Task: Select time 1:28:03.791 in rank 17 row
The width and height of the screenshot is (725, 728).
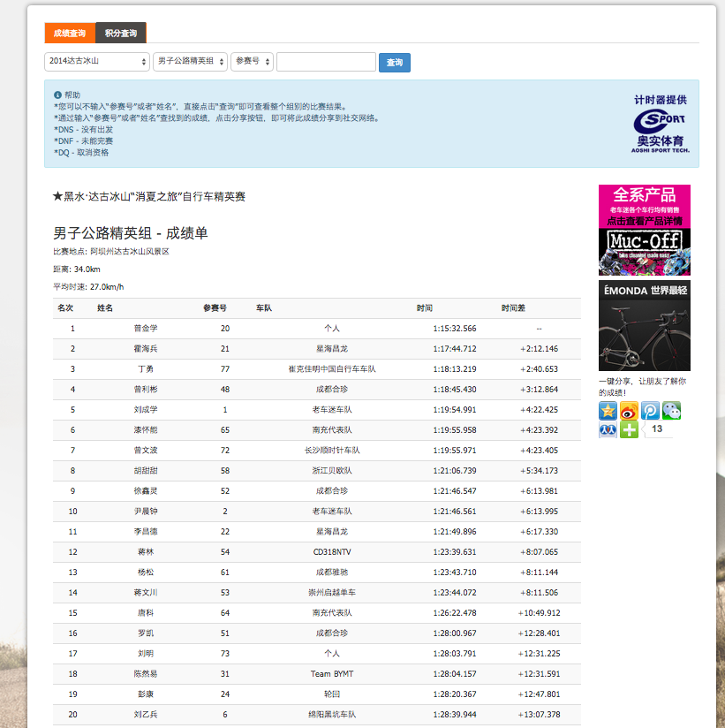Action: (x=455, y=654)
